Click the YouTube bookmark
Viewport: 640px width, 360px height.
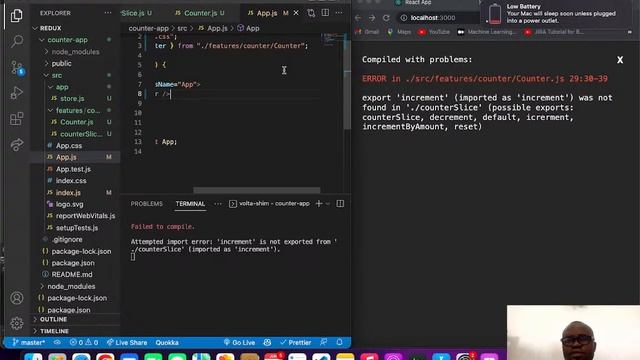433,32
